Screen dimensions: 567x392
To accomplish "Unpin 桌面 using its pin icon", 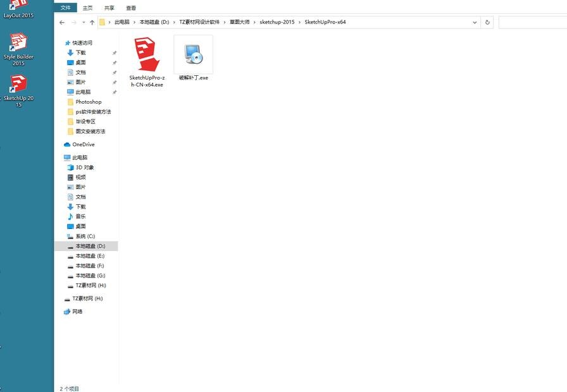I will click(x=115, y=63).
